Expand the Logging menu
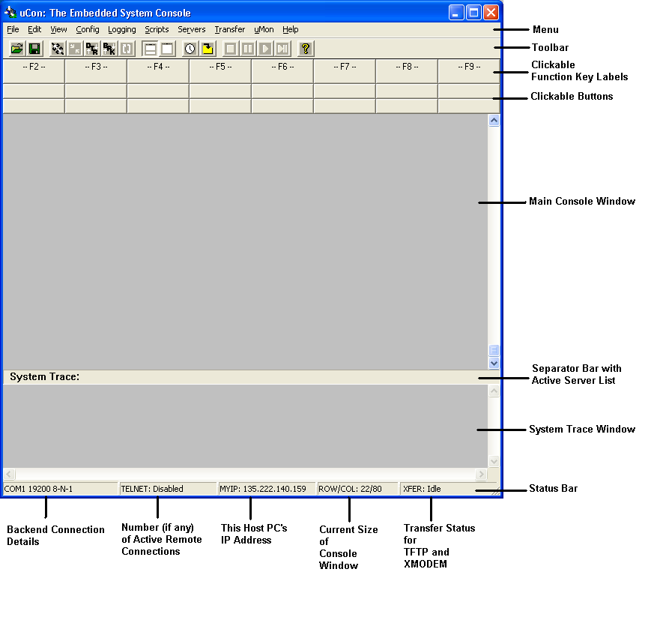672x623 pixels. click(121, 30)
